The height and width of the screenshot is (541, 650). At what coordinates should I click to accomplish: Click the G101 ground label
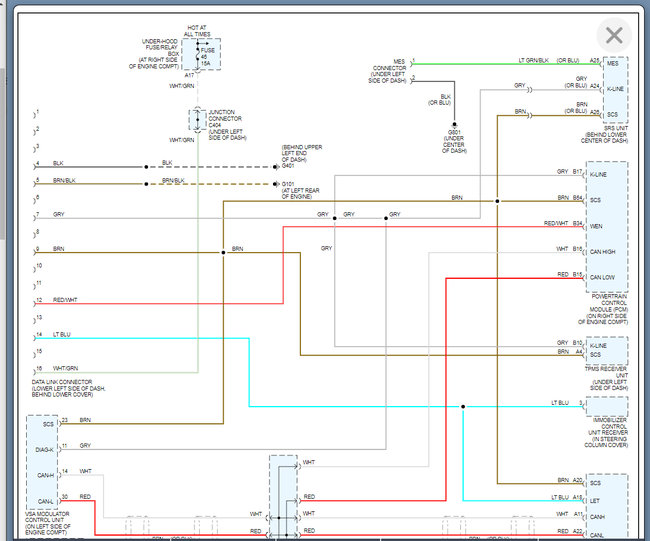288,184
